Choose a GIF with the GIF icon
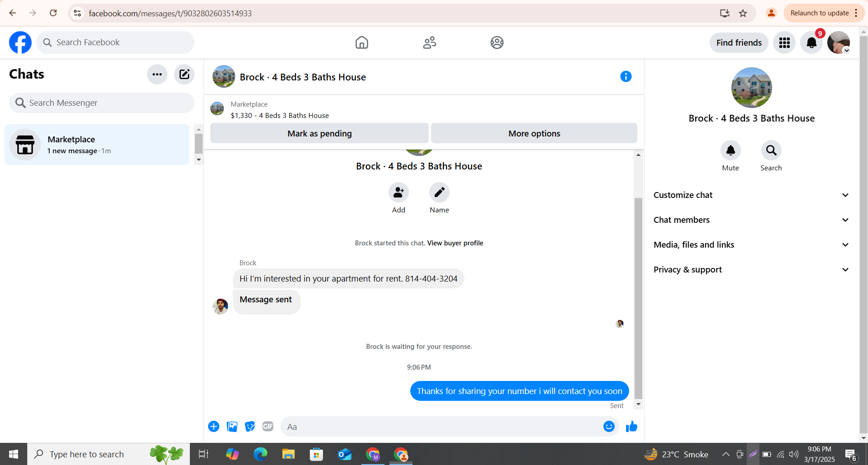 tap(268, 427)
